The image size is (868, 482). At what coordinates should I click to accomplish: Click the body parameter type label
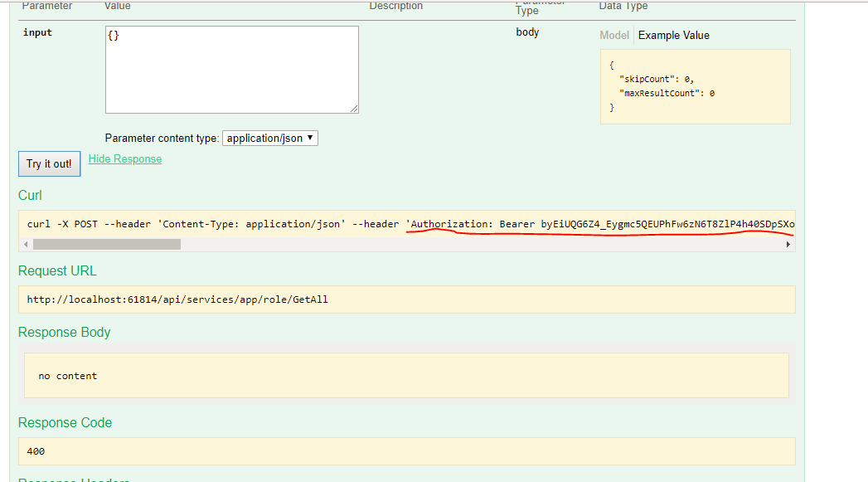click(x=526, y=32)
